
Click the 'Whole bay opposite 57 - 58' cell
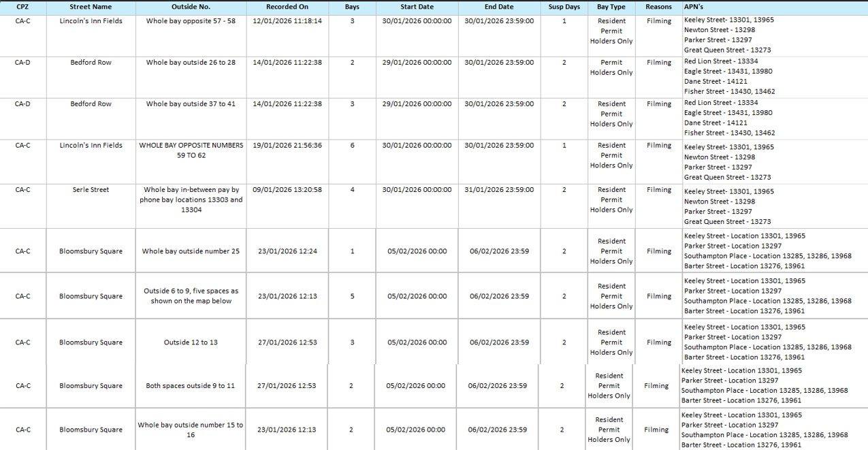click(x=191, y=21)
